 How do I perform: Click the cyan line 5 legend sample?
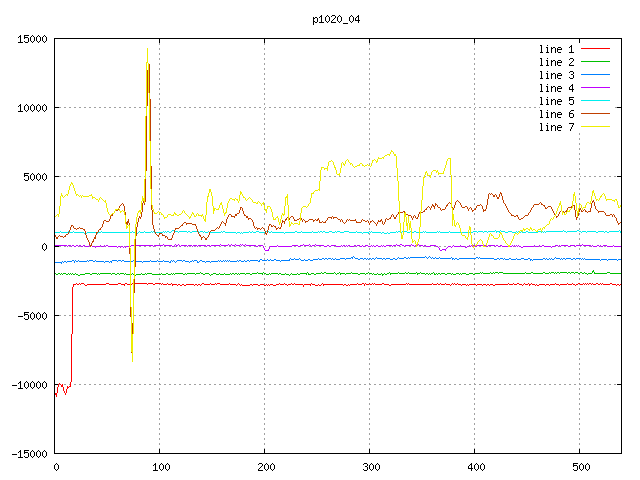596,101
